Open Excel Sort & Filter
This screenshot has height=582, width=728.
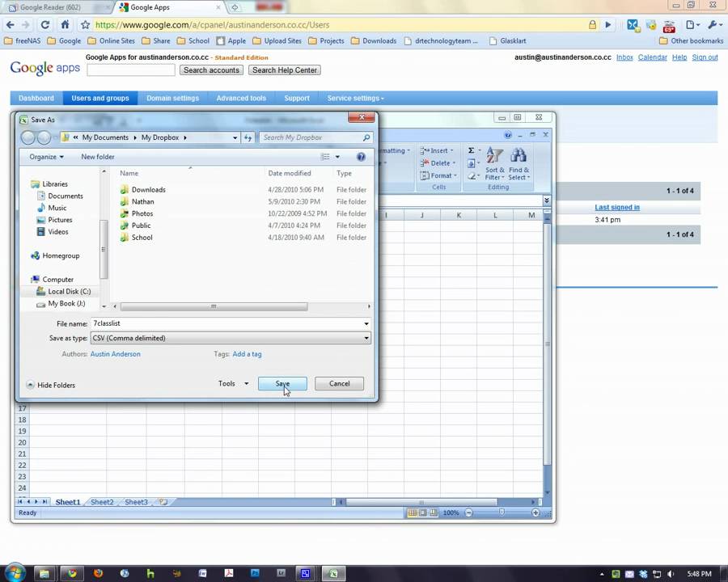pos(494,164)
